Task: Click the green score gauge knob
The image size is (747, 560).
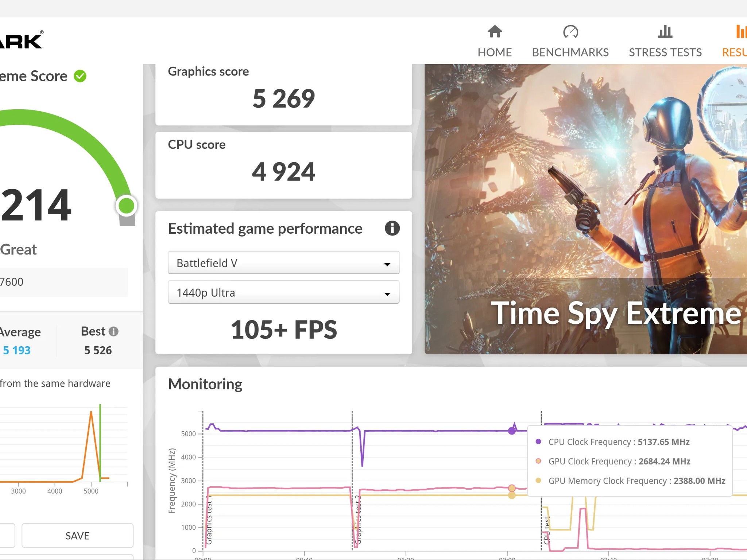Action: [x=126, y=206]
